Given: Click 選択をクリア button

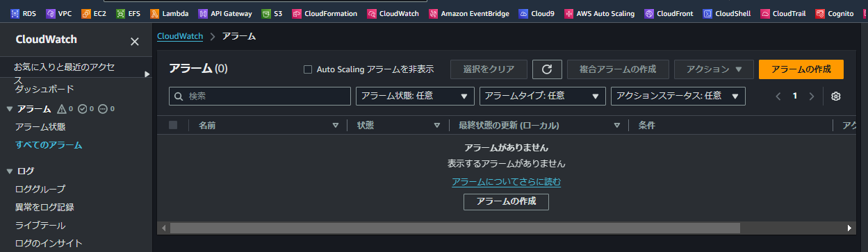Looking at the screenshot, I should pos(489,69).
